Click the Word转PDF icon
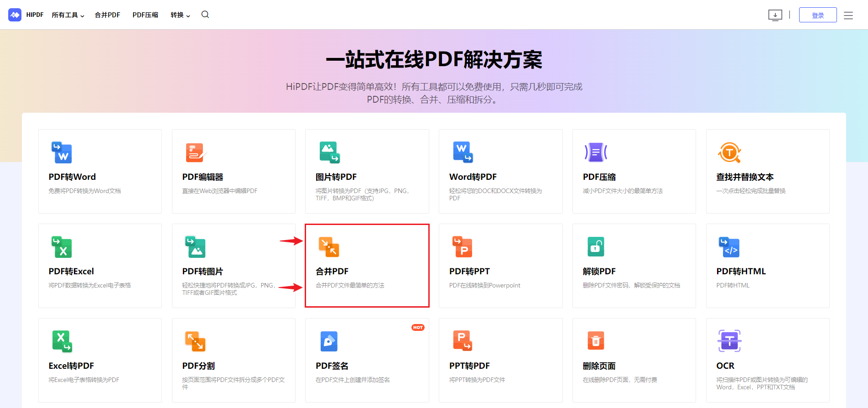Viewport: 868px width, 408px height. pyautogui.click(x=463, y=152)
